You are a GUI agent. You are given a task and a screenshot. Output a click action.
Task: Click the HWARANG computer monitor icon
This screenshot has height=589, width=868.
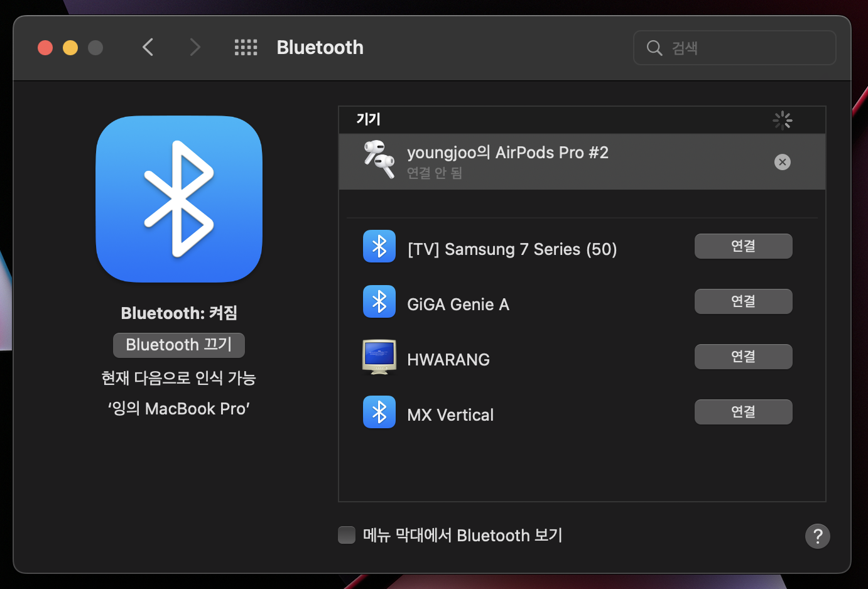coord(379,357)
